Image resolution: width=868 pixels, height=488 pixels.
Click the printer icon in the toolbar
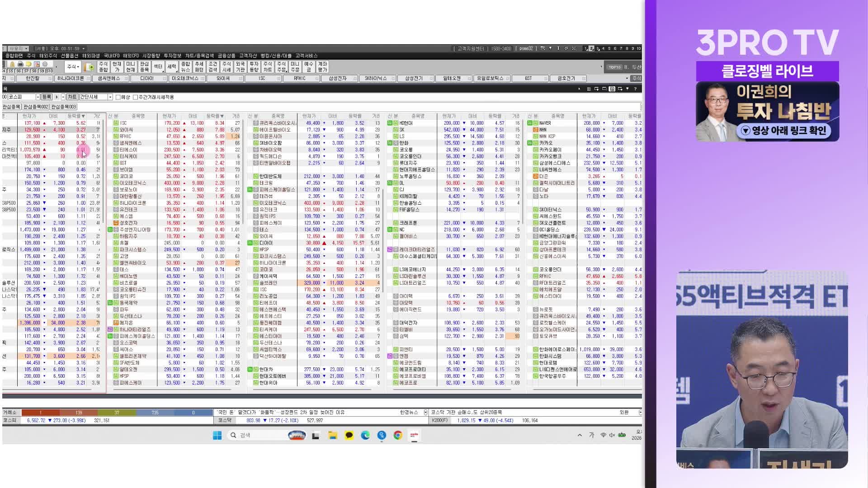pyautogui.click(x=20, y=64)
